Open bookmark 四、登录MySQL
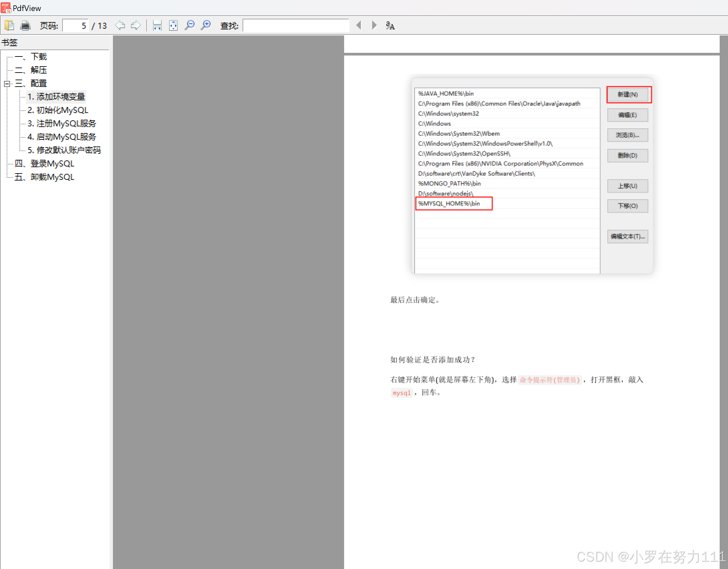Viewport: 728px width, 569px height. pyautogui.click(x=44, y=163)
